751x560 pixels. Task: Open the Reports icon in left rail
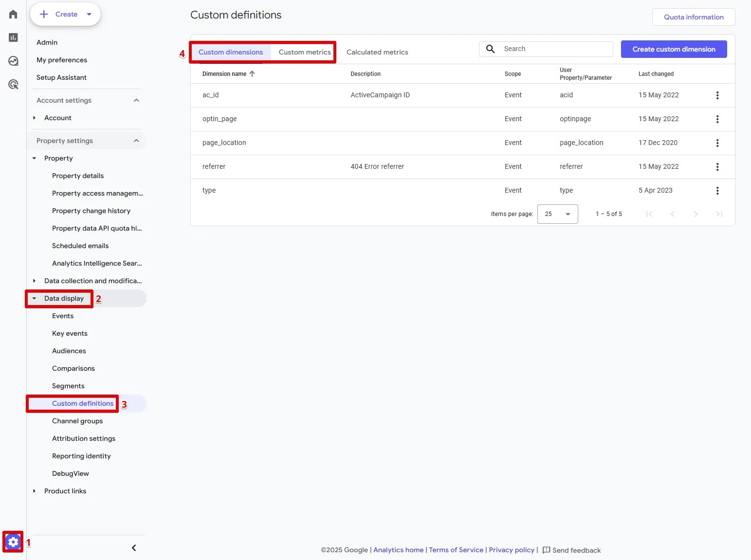[x=13, y=37]
